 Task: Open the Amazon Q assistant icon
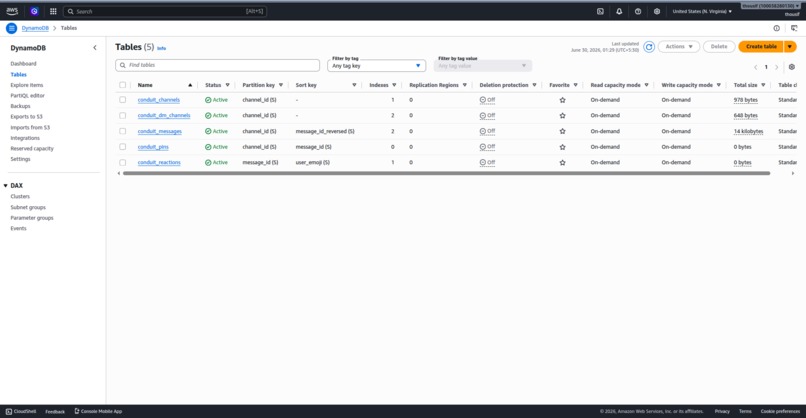coord(34,11)
